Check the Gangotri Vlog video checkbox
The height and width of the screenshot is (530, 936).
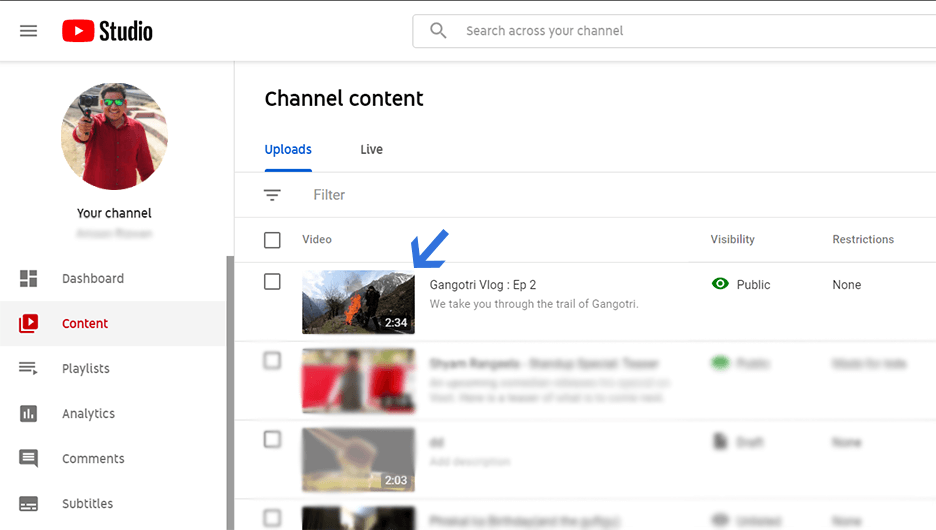tap(272, 282)
